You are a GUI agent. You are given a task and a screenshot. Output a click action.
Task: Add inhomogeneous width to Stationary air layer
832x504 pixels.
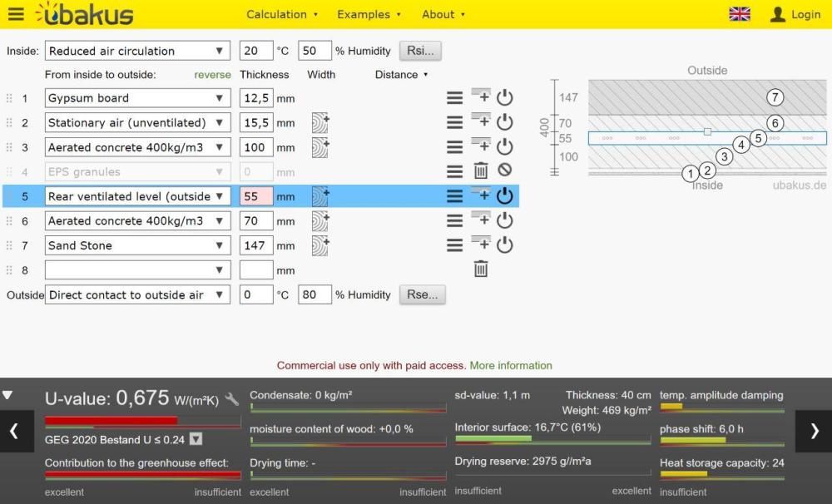pyautogui.click(x=320, y=122)
